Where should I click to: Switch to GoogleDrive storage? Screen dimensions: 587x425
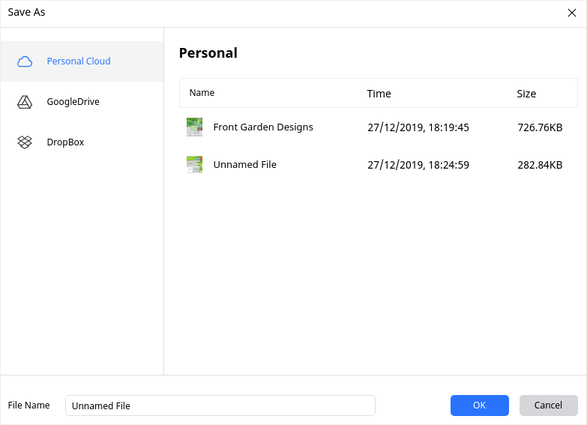pyautogui.click(x=82, y=102)
